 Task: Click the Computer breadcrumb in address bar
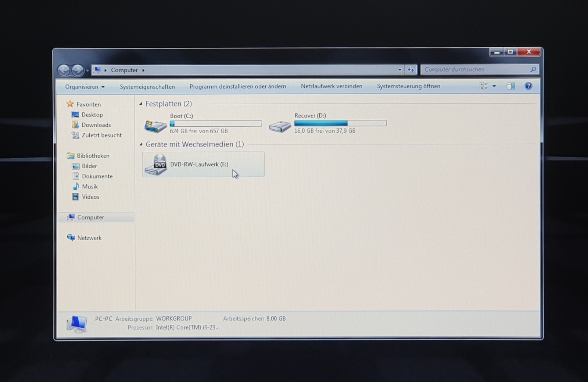tap(124, 70)
